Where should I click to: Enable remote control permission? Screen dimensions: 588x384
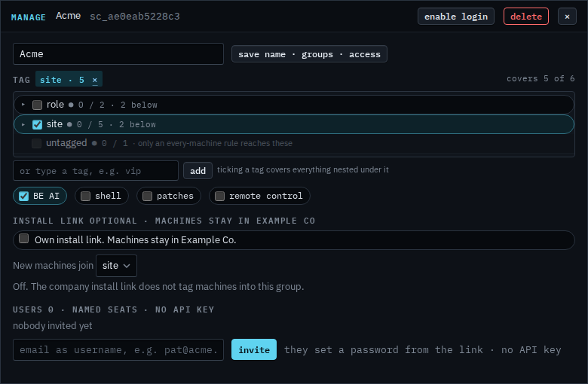220,196
